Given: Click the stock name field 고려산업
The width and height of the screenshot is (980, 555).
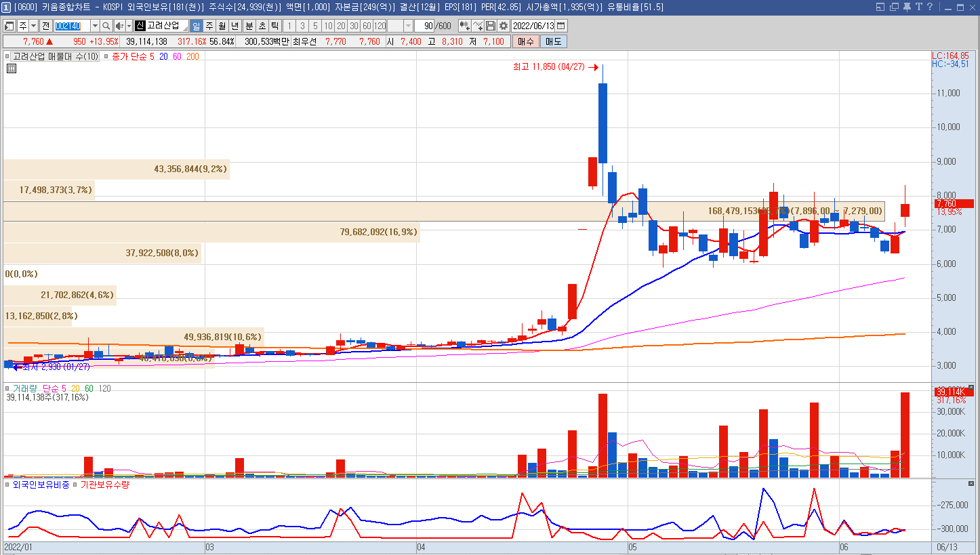Looking at the screenshot, I should (167, 26).
